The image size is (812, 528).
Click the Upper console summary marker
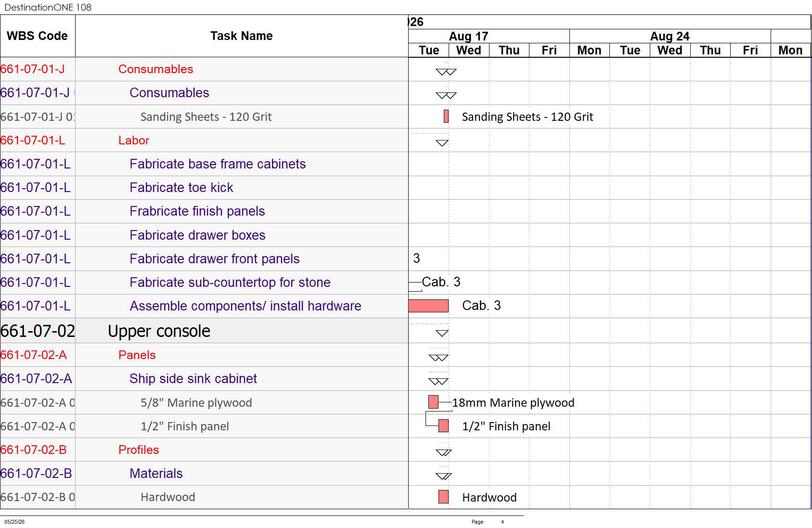[442, 333]
